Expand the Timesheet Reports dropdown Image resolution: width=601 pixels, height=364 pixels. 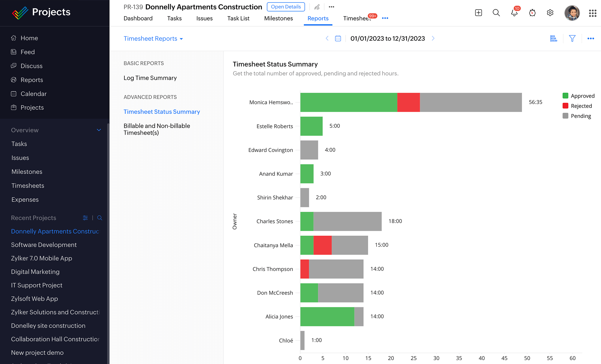[x=153, y=39]
